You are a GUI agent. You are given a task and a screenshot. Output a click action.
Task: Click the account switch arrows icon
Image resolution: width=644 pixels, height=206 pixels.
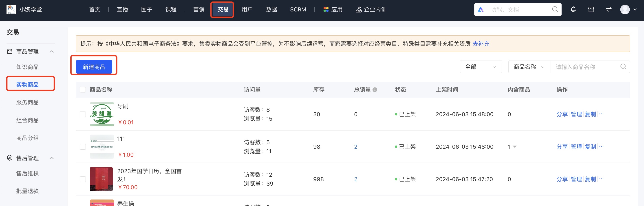click(609, 9)
